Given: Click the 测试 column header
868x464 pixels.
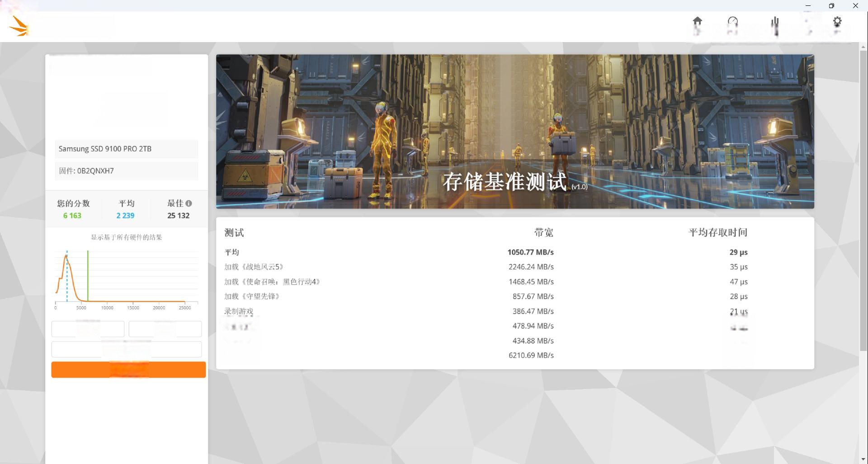Looking at the screenshot, I should point(234,232).
